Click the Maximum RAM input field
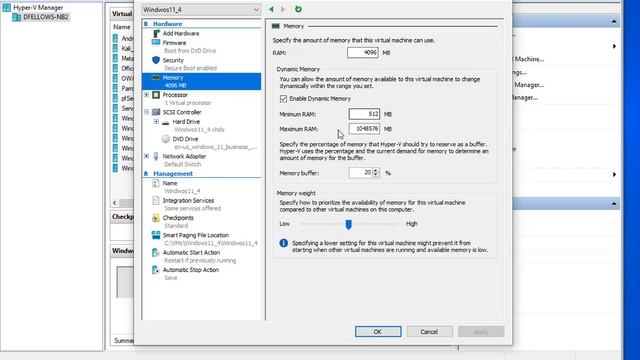The width and height of the screenshot is (640, 360). point(364,129)
